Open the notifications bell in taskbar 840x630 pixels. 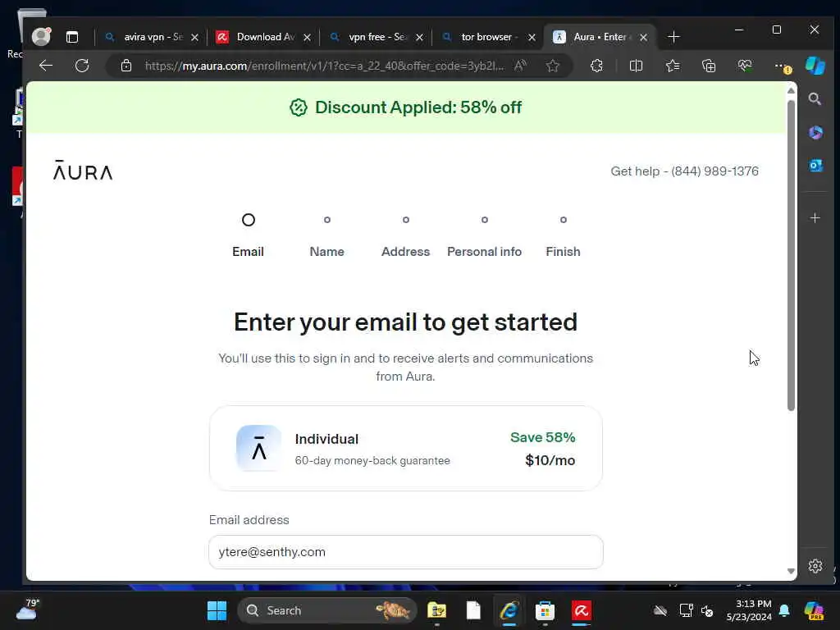click(x=784, y=610)
